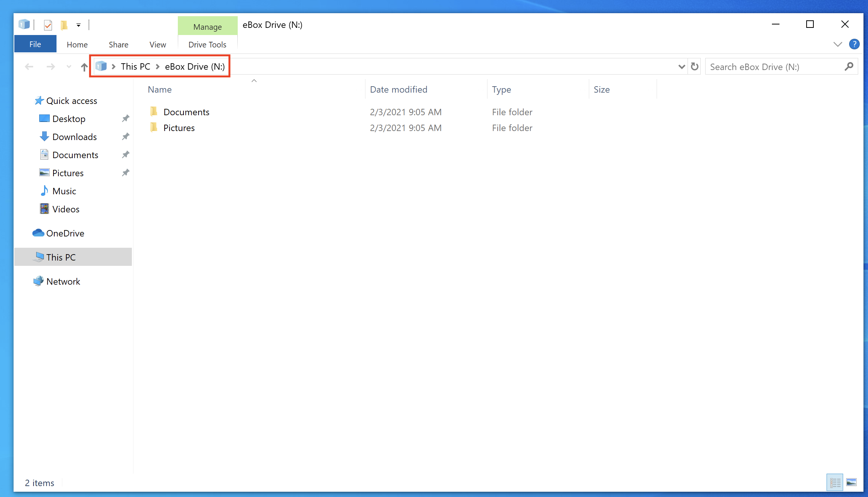The height and width of the screenshot is (497, 868).
Task: Click the pin icon next to sidebar Documents
Action: [125, 154]
